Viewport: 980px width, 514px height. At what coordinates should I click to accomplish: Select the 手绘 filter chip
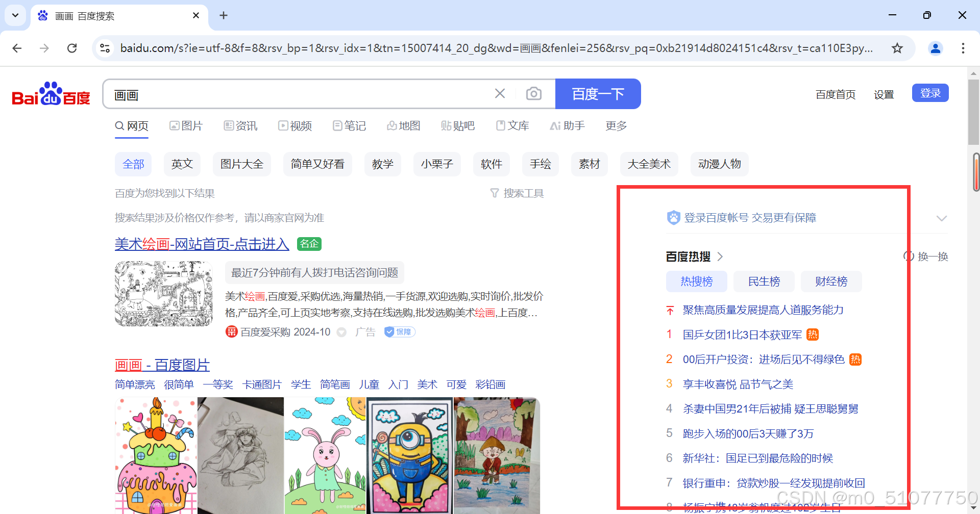541,164
